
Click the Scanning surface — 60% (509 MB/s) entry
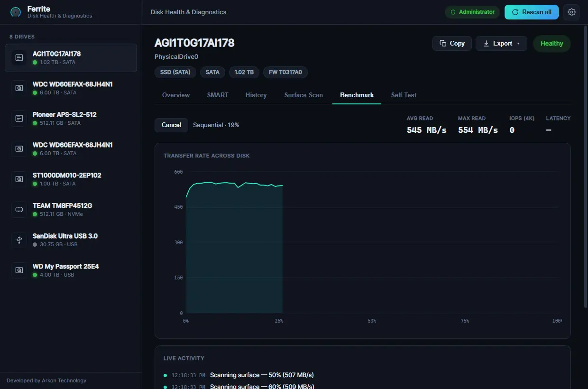[x=262, y=387]
